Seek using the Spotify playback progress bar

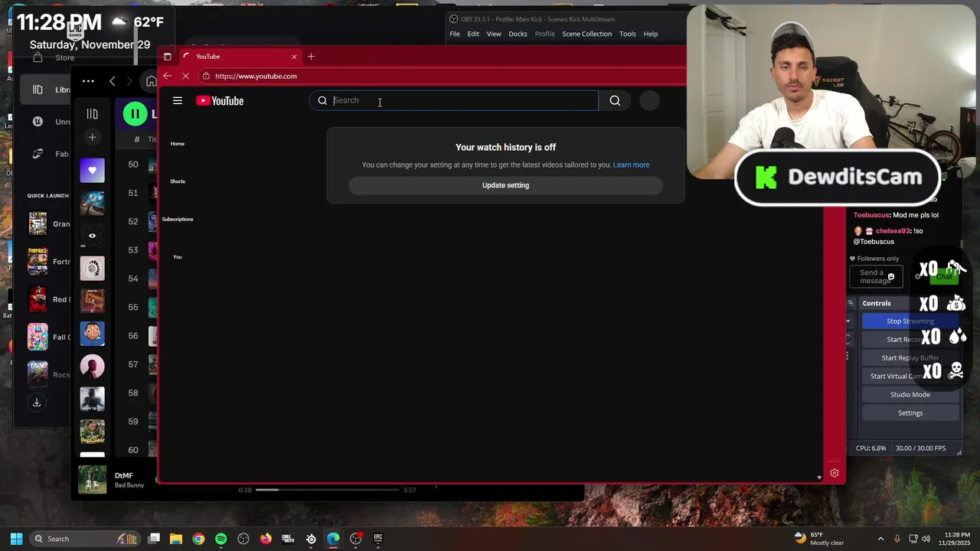(x=327, y=490)
